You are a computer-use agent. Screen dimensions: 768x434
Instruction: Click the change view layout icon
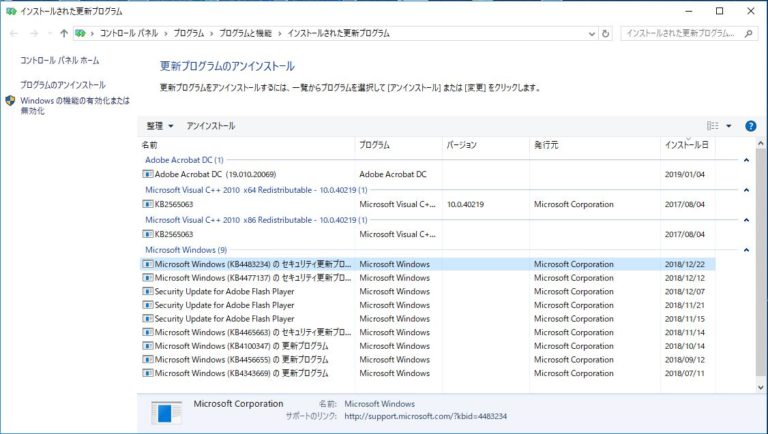pos(713,126)
